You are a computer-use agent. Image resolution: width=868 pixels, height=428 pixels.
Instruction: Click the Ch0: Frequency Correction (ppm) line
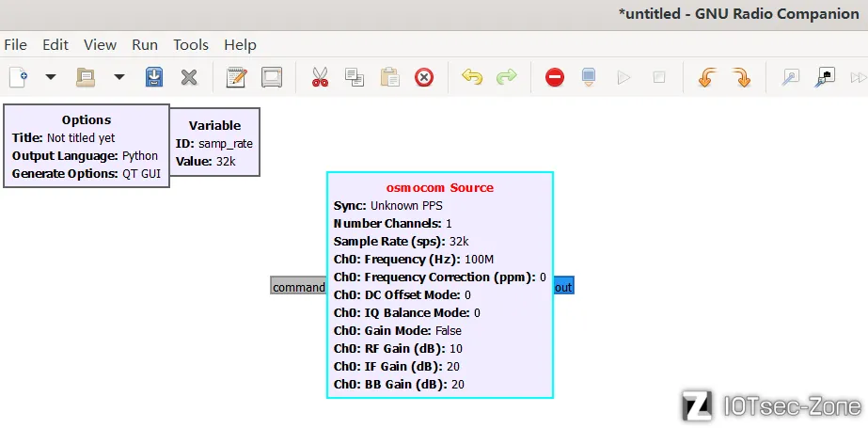440,277
